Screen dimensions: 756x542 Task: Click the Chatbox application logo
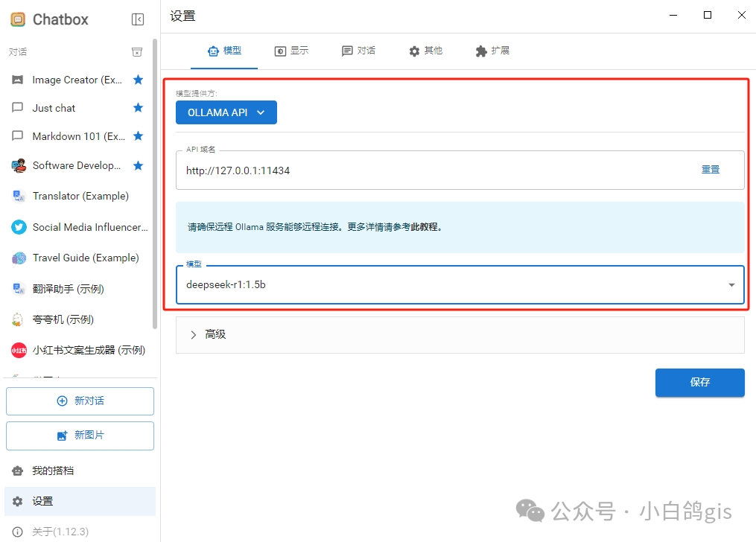(x=19, y=19)
